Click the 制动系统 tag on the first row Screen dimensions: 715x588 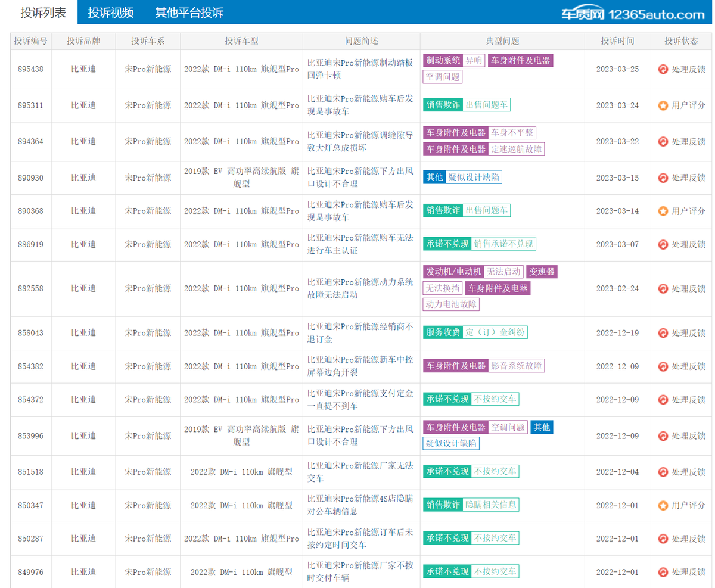(x=443, y=60)
